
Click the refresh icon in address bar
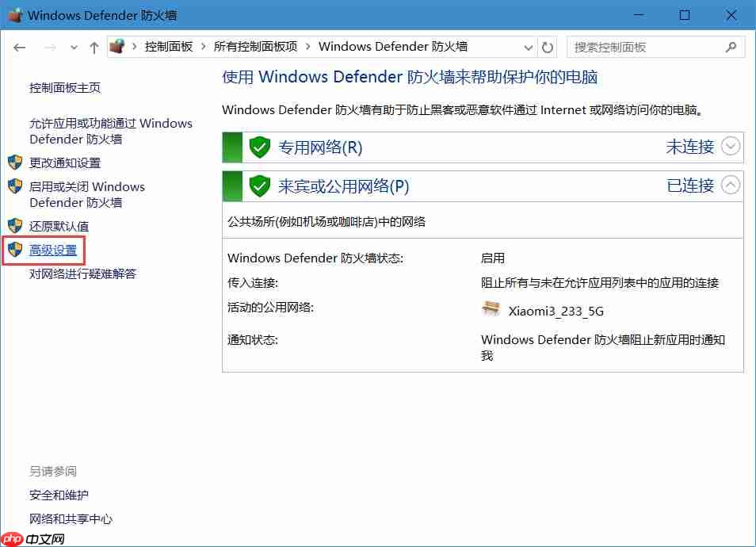pyautogui.click(x=548, y=48)
